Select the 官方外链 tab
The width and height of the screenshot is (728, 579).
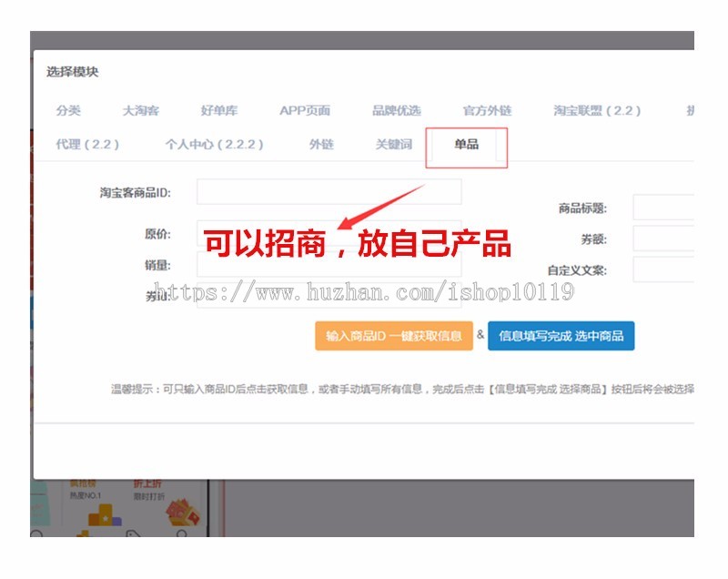[x=487, y=111]
